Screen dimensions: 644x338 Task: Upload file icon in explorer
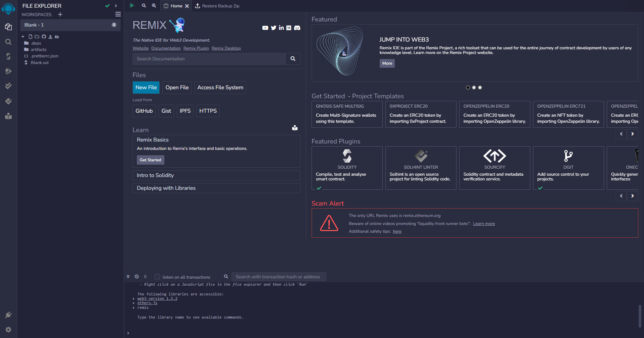[x=50, y=37]
